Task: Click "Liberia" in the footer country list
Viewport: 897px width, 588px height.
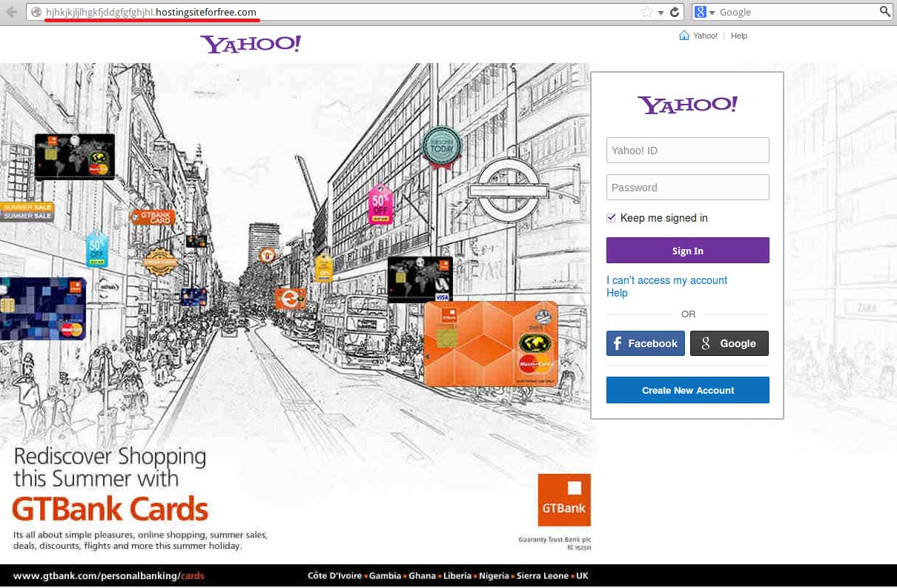Action: click(457, 575)
